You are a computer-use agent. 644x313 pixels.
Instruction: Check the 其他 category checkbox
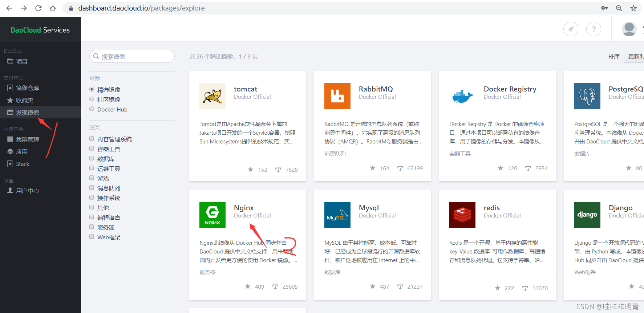[x=92, y=207]
